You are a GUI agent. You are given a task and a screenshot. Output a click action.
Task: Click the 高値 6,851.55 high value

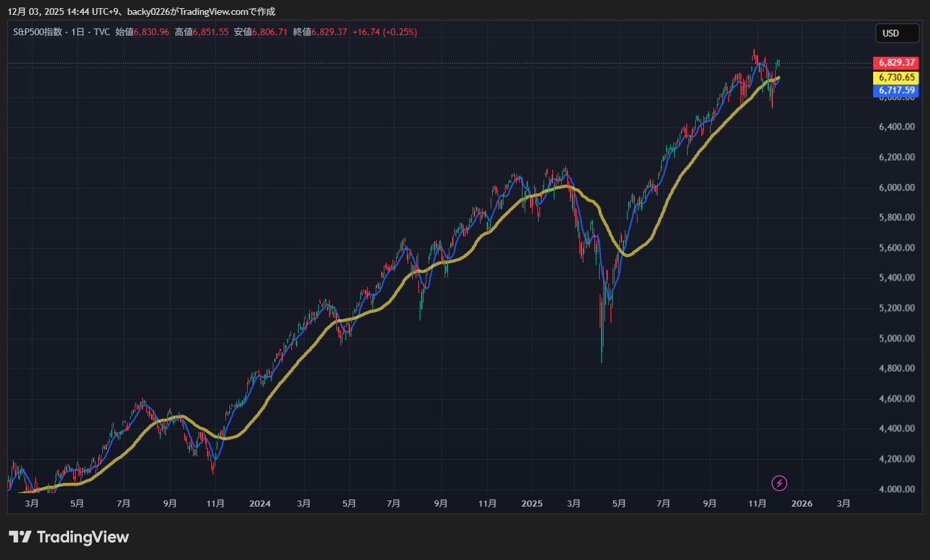point(202,32)
